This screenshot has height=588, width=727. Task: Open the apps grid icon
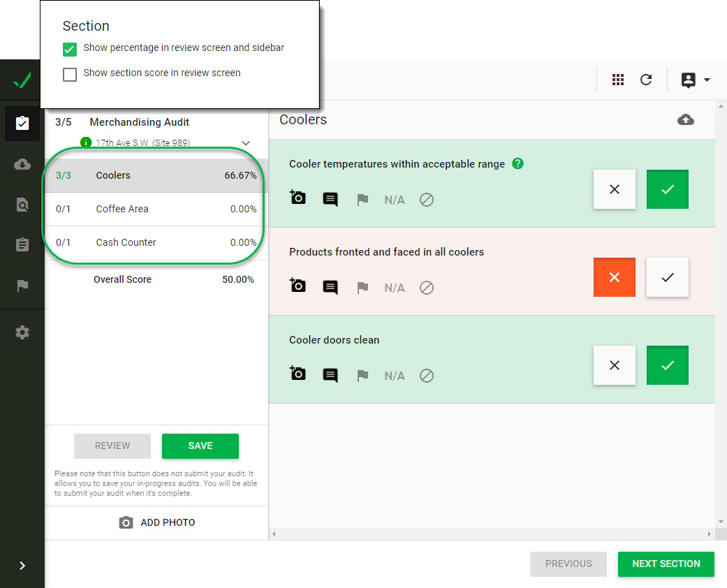[617, 80]
